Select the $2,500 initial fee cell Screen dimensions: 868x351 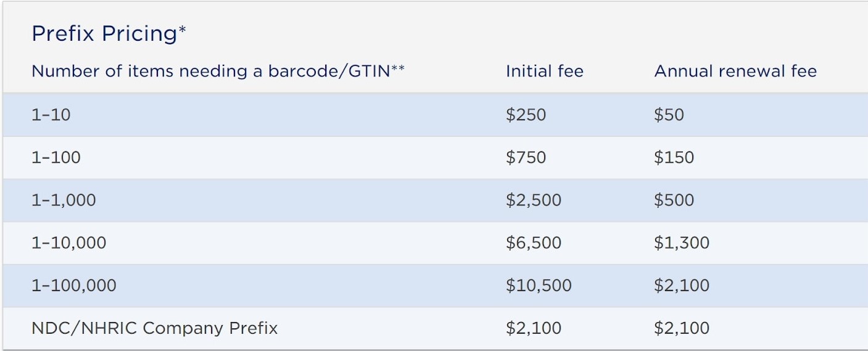click(x=534, y=200)
